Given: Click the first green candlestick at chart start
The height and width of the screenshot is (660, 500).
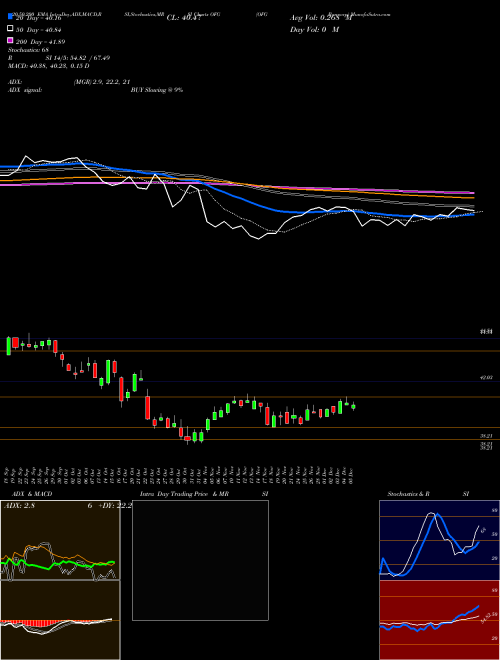Looking at the screenshot, I should coord(8,346).
